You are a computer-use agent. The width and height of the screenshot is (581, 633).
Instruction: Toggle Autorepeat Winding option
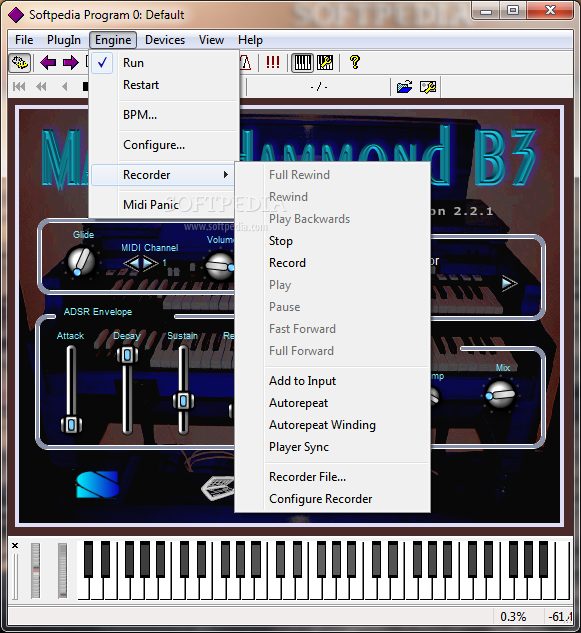333,425
